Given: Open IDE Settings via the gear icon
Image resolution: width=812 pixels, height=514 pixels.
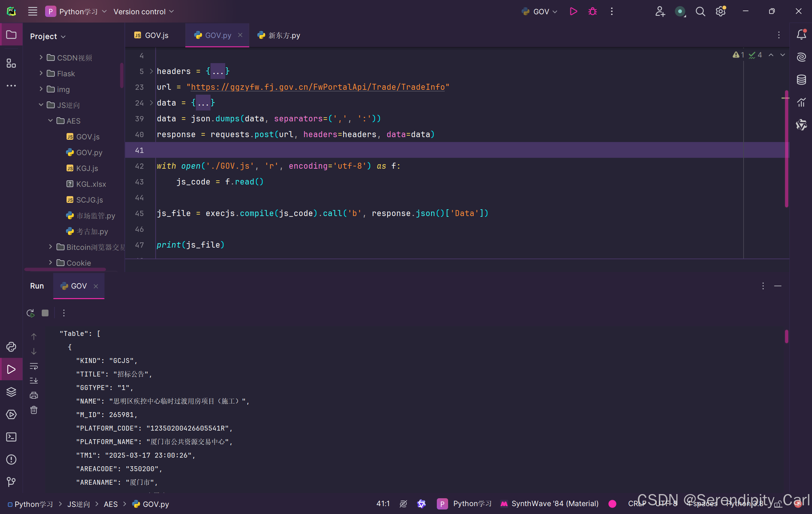Looking at the screenshot, I should click(721, 11).
